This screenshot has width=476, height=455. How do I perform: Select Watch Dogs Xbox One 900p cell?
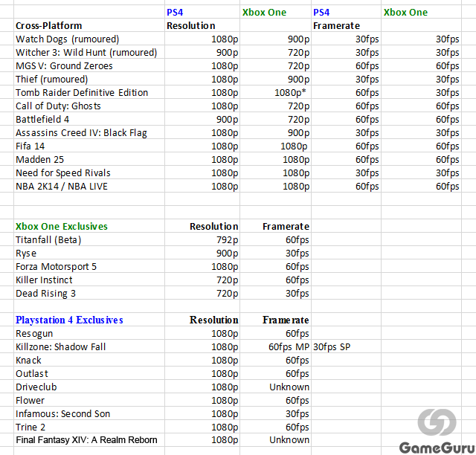pos(275,39)
